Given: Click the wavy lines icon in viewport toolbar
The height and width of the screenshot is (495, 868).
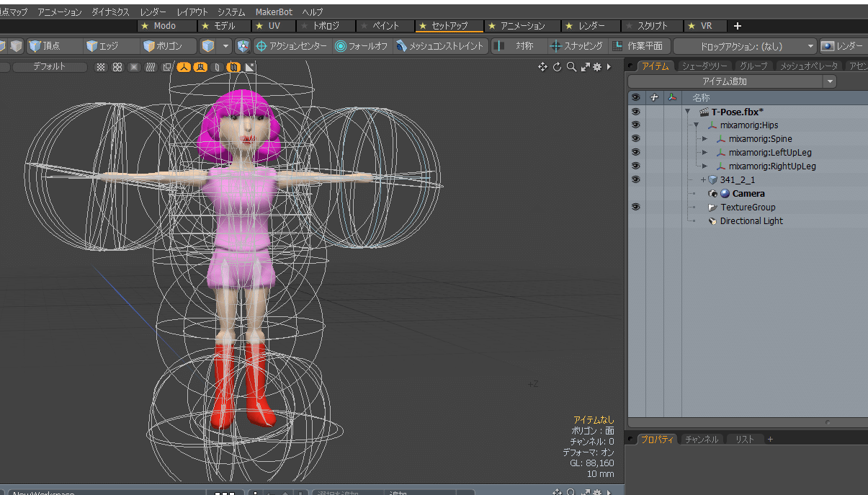Looking at the screenshot, I should click(x=151, y=67).
